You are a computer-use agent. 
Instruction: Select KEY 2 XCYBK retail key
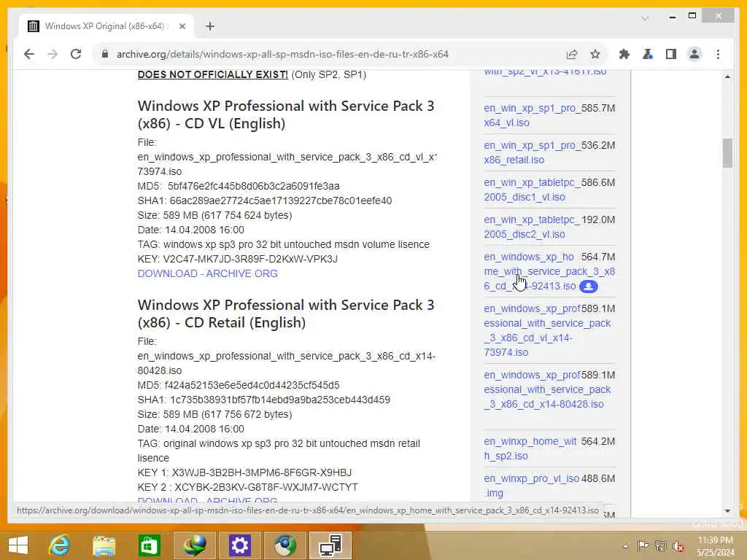(248, 488)
